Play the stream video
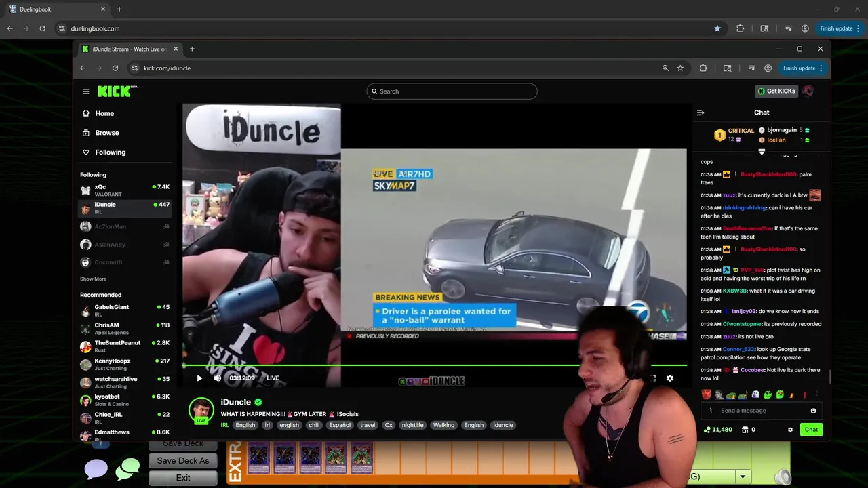 click(199, 378)
